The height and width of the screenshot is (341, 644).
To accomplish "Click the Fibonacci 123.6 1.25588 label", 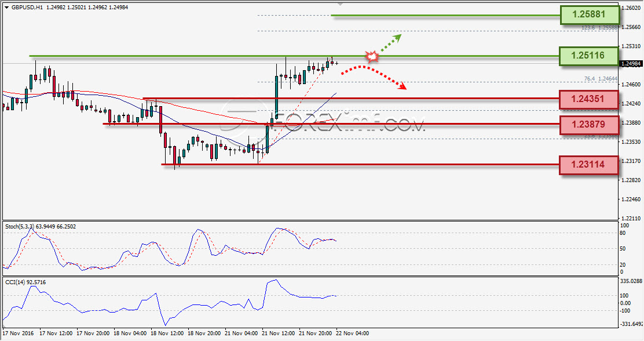I will coord(599,28).
